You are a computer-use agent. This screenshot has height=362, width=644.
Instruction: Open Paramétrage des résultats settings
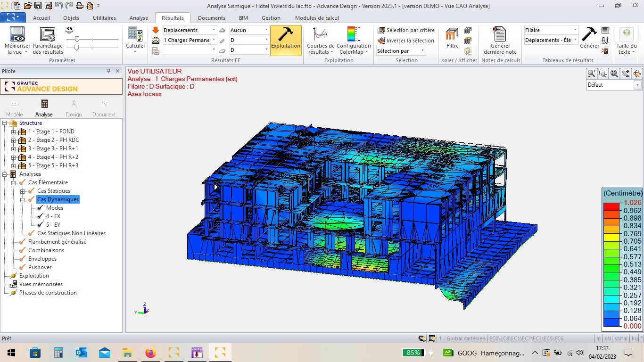(48, 34)
